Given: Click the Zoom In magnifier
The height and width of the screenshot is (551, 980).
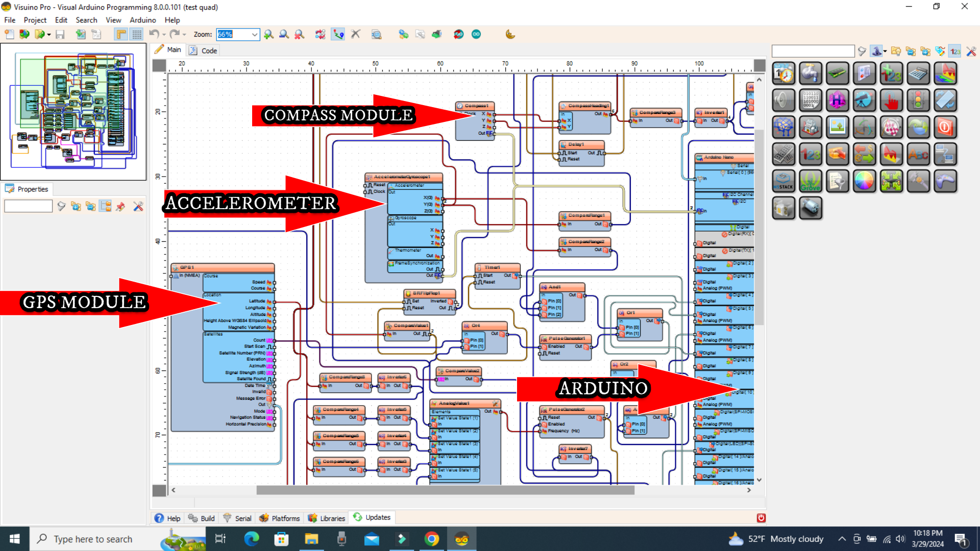Looking at the screenshot, I should [x=268, y=34].
